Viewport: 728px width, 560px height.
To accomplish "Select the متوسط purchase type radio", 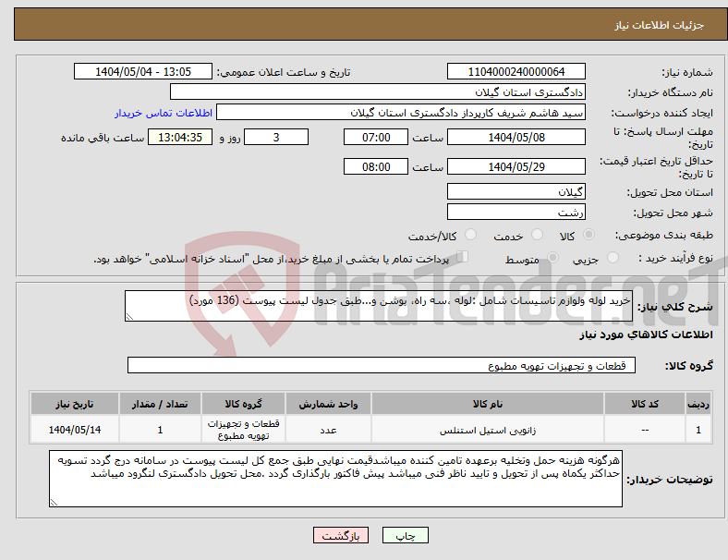I will [552, 258].
